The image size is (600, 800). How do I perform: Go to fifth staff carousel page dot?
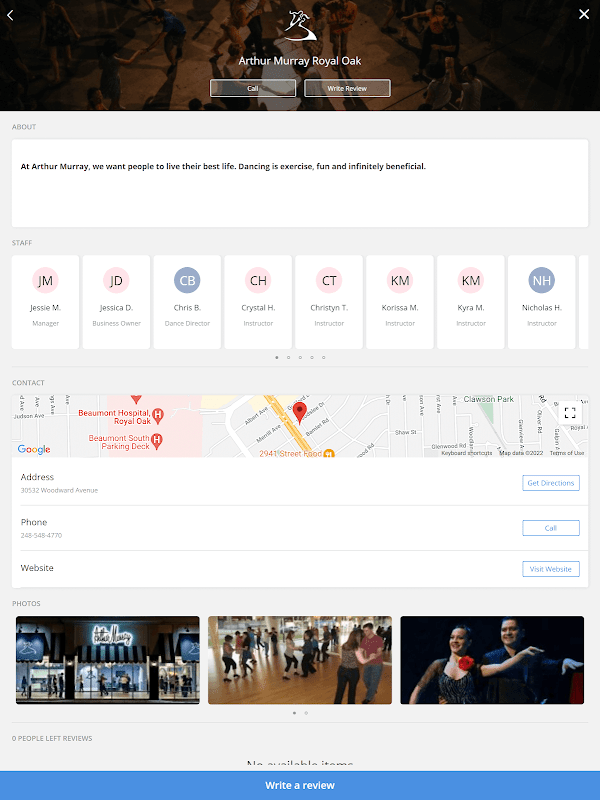(x=323, y=358)
